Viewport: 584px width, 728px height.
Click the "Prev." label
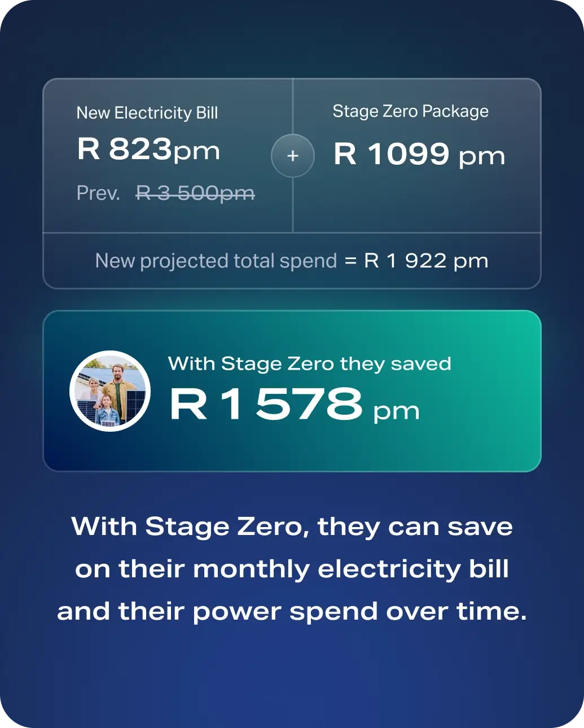pos(98,194)
